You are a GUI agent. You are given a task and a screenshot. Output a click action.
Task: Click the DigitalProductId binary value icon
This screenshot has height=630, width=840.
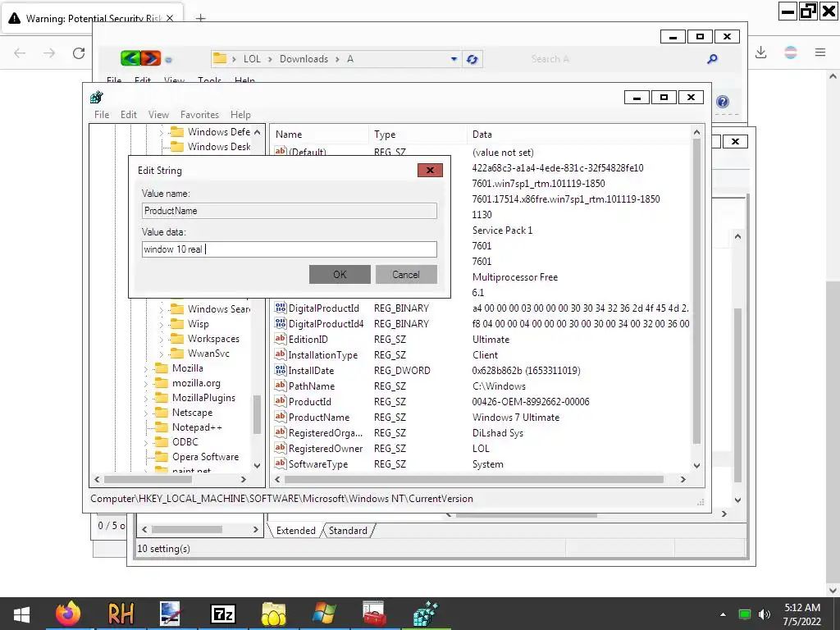tap(281, 308)
